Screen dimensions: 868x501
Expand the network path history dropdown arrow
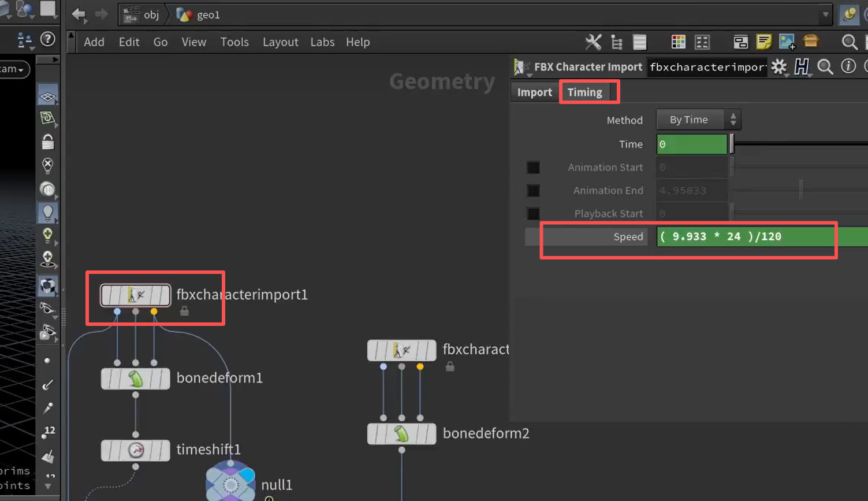pyautogui.click(x=825, y=14)
